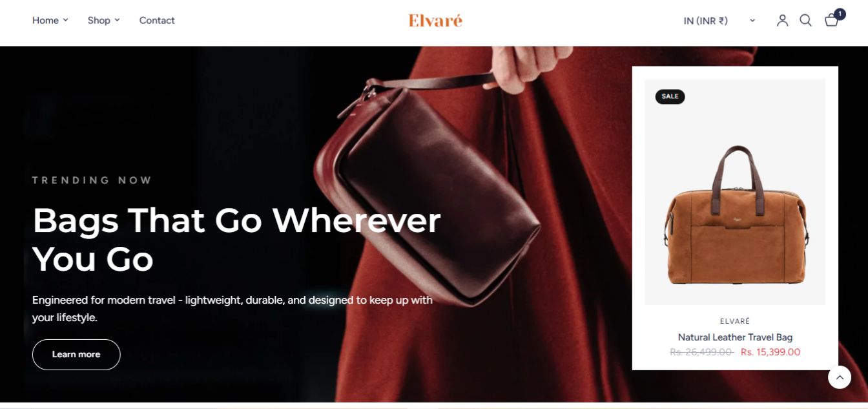Click the travel bag product image
This screenshot has height=409, width=868.
pyautogui.click(x=735, y=192)
